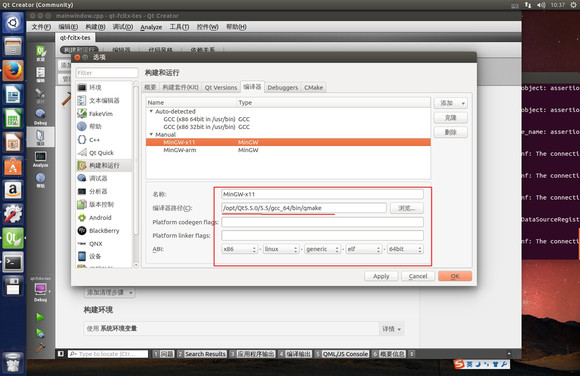580x376 pixels.
Task: Click the Apply button
Action: [x=381, y=276]
